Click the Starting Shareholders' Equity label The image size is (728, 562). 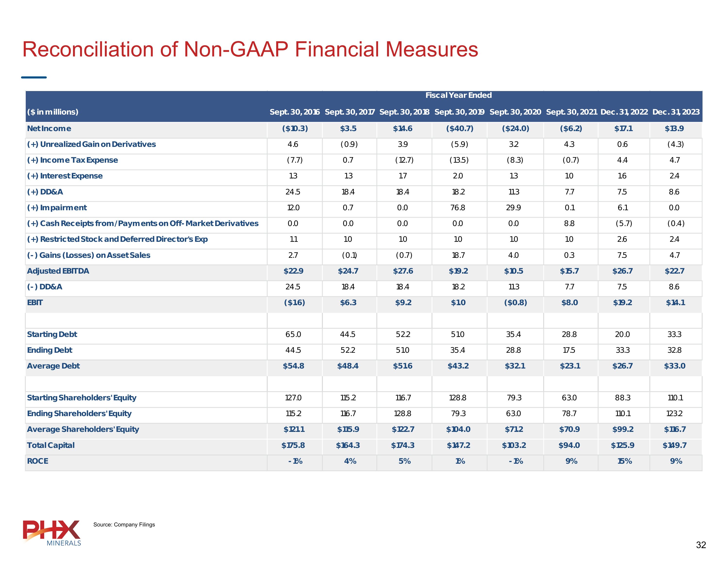click(82, 398)
